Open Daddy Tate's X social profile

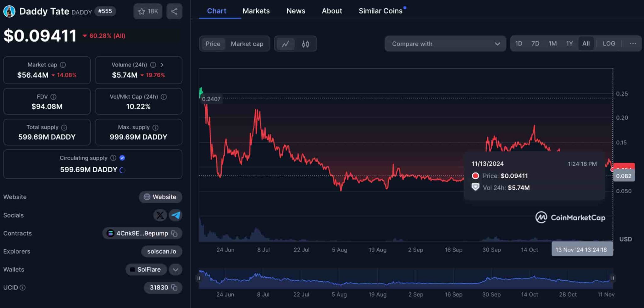click(160, 215)
